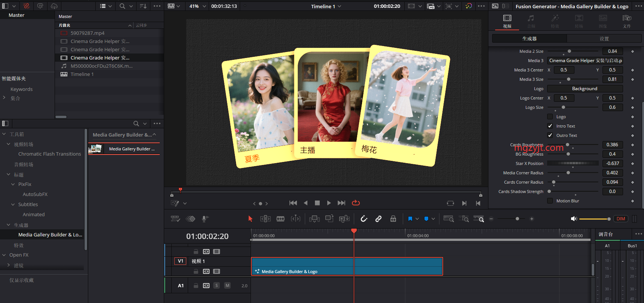
Task: Open the 设置 inspector sub-tab
Action: [x=604, y=39]
